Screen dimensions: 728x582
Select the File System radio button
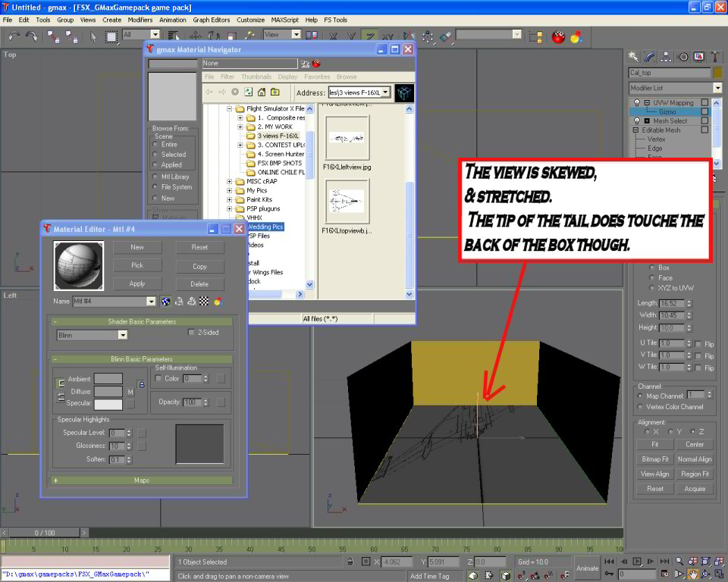pyautogui.click(x=155, y=187)
